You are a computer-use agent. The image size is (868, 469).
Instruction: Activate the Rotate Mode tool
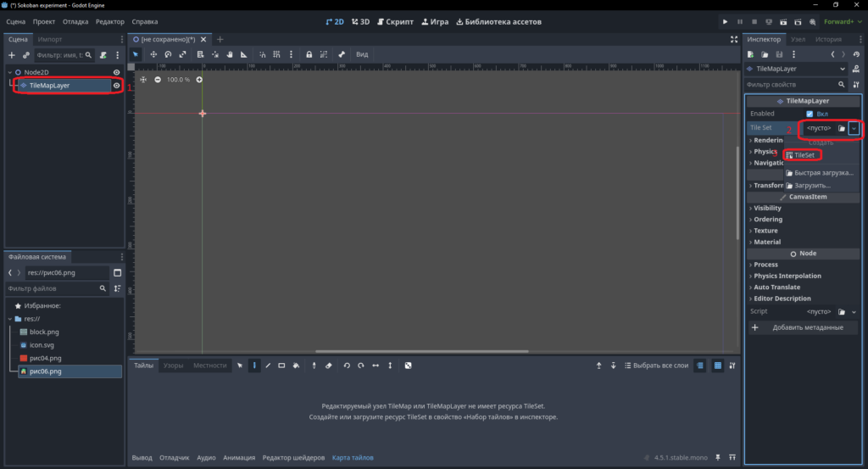pos(168,54)
